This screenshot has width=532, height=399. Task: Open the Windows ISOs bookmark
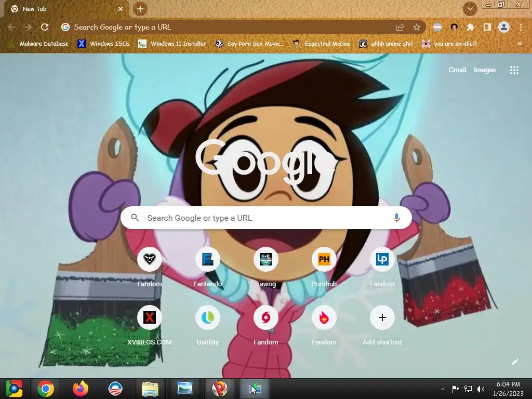coord(103,44)
